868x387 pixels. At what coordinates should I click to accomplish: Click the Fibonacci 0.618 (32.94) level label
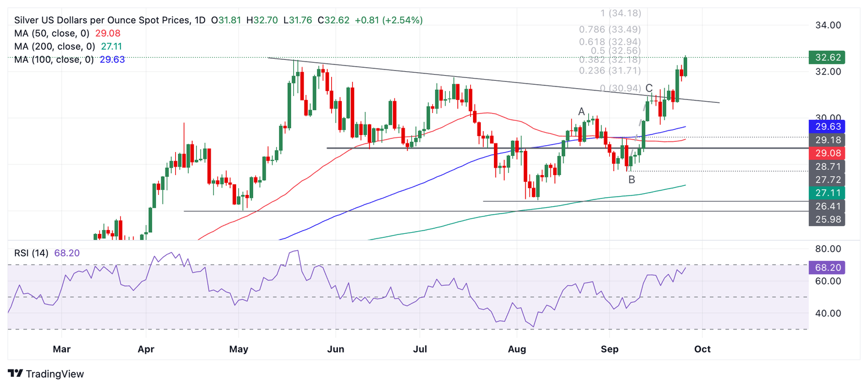pos(610,42)
